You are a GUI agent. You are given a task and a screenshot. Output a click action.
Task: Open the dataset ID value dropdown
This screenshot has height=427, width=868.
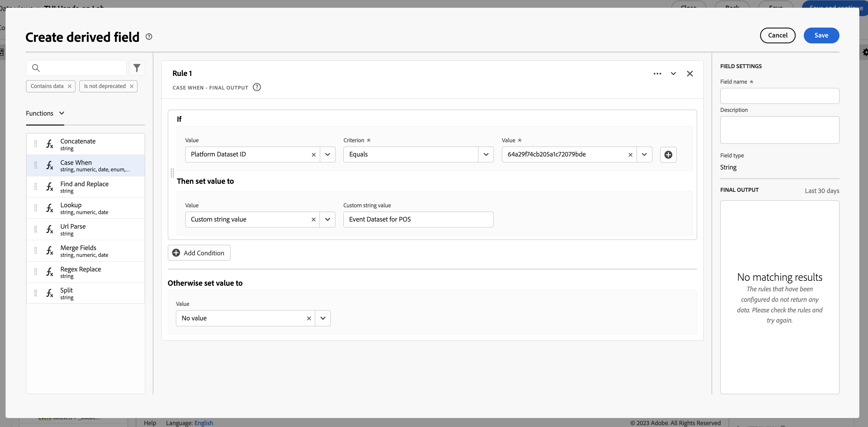point(644,155)
